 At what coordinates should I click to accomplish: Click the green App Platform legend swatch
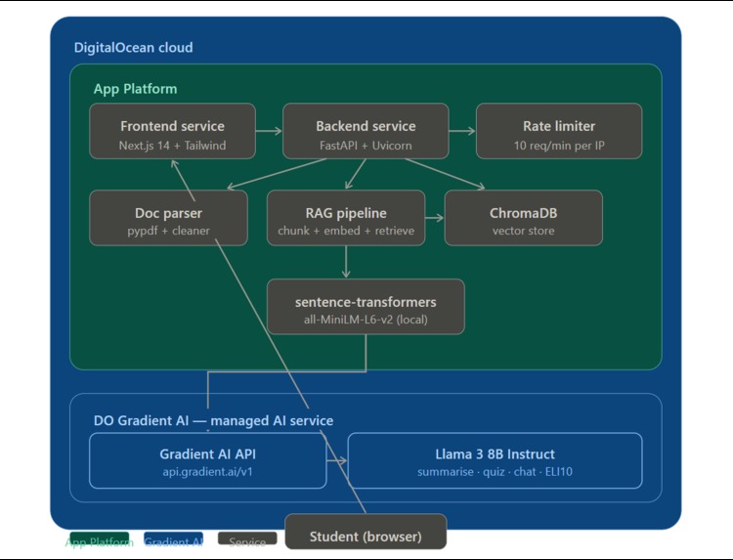100,538
